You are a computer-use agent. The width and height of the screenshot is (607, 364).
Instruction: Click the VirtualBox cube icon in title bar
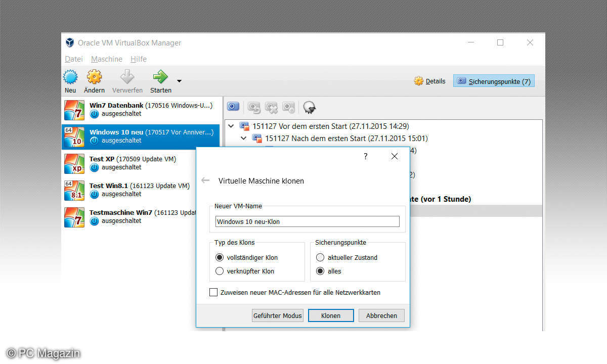coord(70,43)
